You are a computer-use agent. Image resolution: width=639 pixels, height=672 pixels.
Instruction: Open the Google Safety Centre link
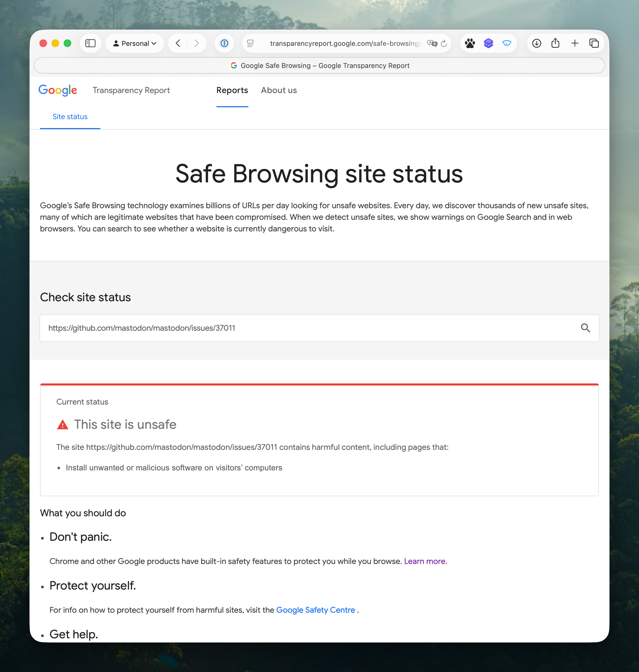tap(315, 610)
